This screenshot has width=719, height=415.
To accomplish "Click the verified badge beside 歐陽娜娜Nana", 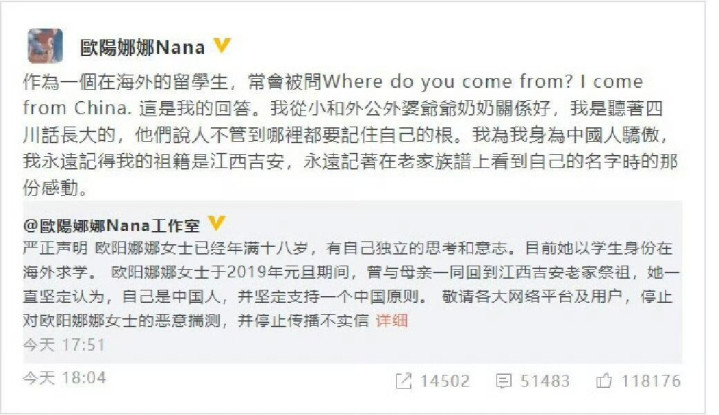I will tap(222, 45).
